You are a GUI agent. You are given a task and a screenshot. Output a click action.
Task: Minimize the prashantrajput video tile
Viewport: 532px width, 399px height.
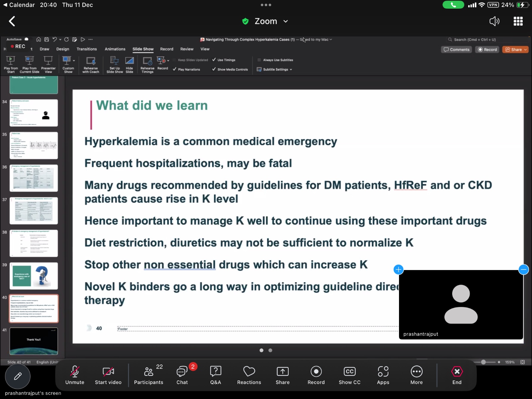524,269
